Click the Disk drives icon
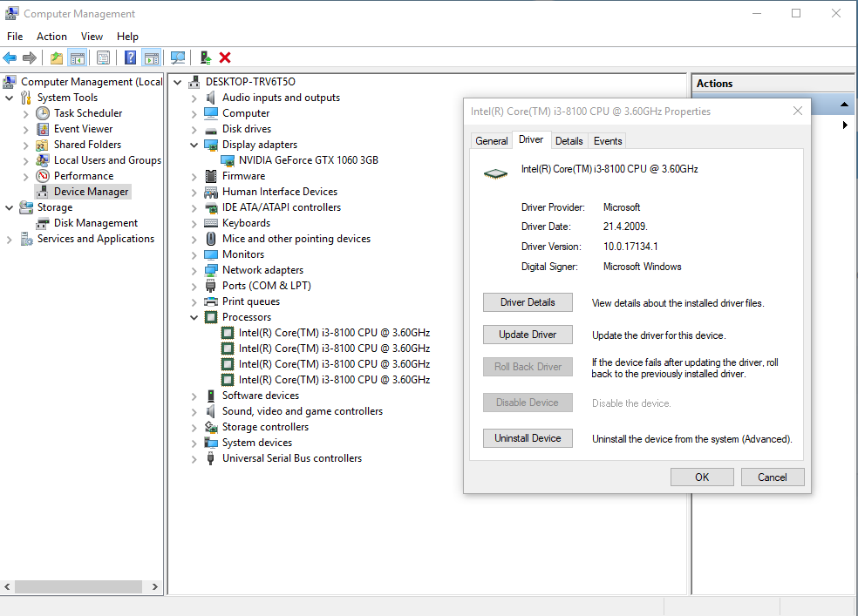 click(x=211, y=130)
